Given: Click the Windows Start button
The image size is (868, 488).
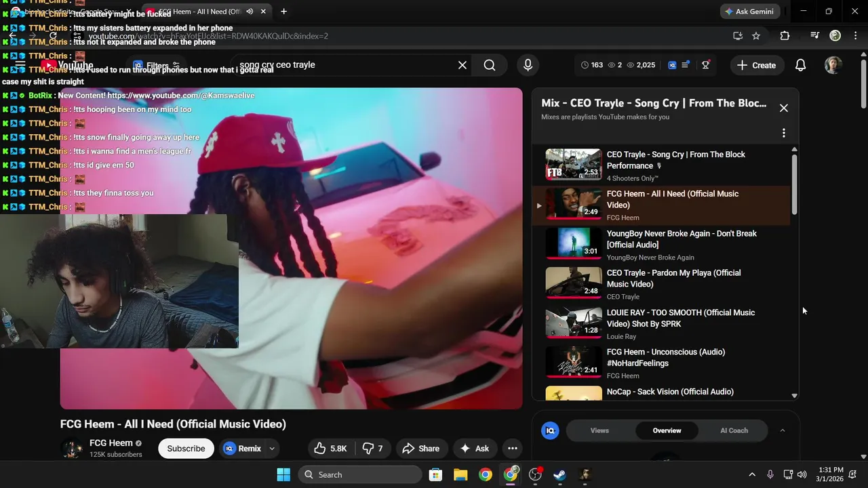Looking at the screenshot, I should coord(283,474).
